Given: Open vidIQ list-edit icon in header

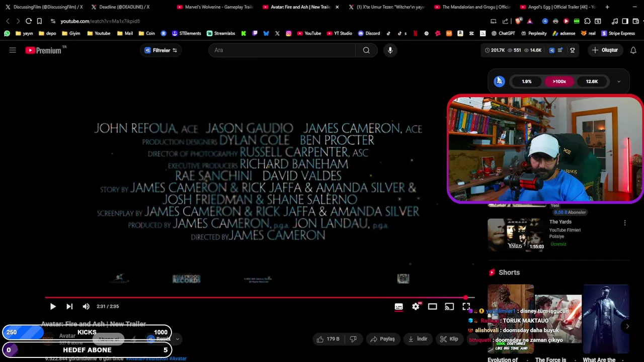Looking at the screenshot, I should click(560, 50).
